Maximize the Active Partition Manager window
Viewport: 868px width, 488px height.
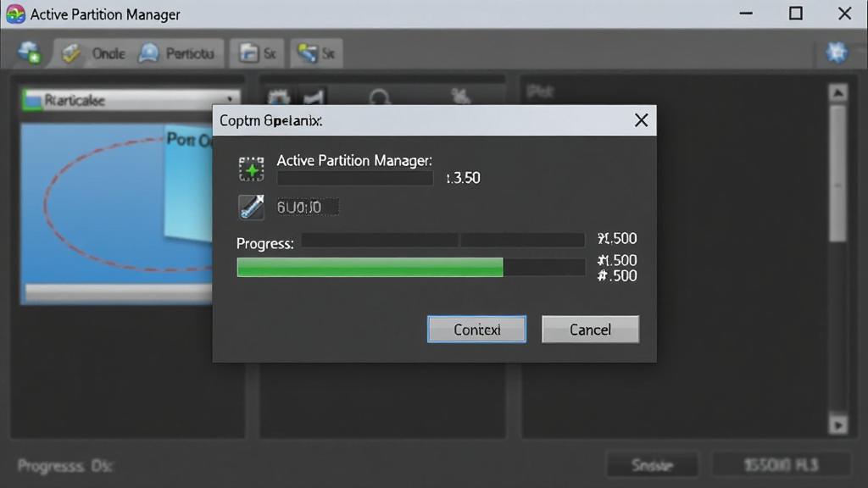coord(795,14)
